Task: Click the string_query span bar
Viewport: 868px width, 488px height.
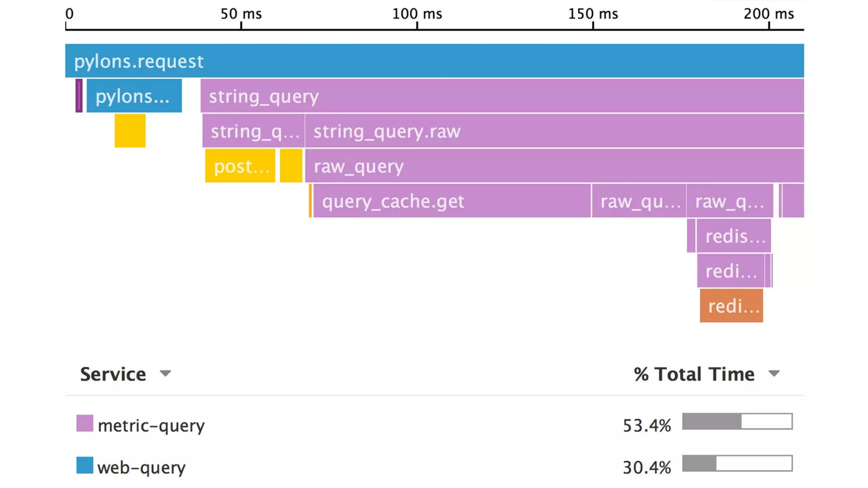Action: (502, 96)
